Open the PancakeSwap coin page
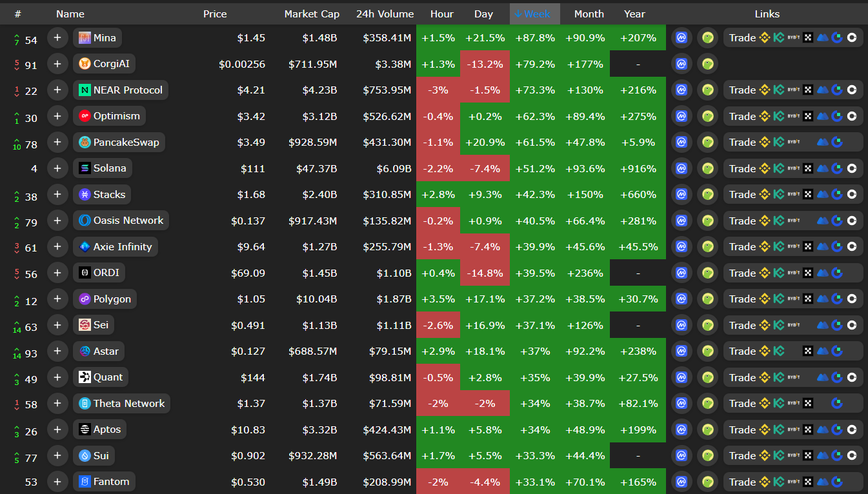 coord(119,142)
